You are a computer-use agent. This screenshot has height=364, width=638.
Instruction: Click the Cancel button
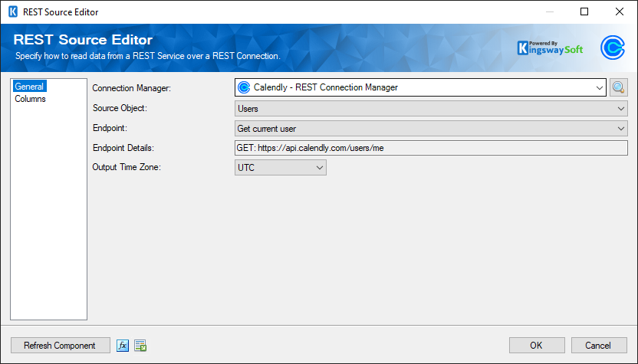point(599,346)
